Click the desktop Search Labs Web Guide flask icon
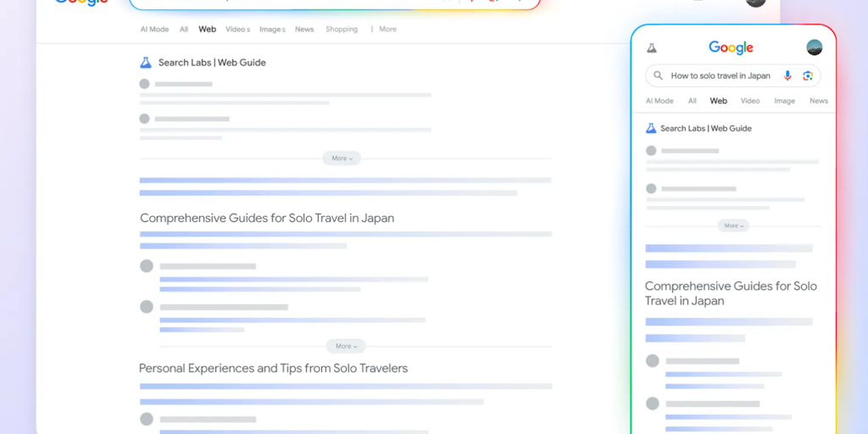Viewport: 868px width, 434px height. coord(146,63)
